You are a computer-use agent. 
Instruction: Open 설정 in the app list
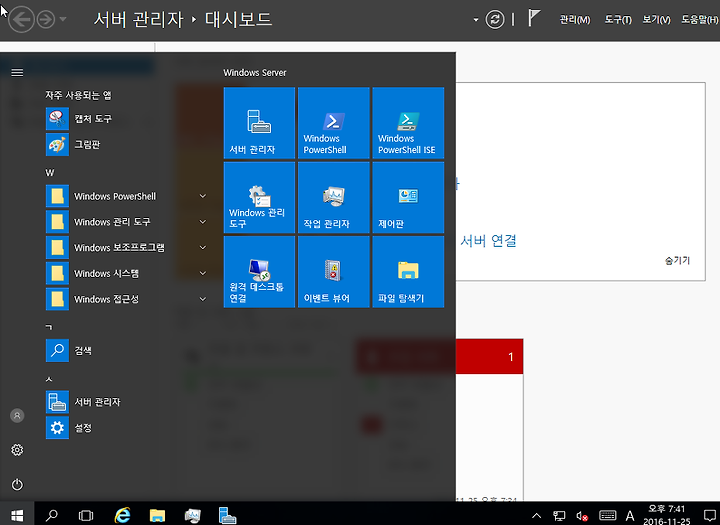point(126,428)
